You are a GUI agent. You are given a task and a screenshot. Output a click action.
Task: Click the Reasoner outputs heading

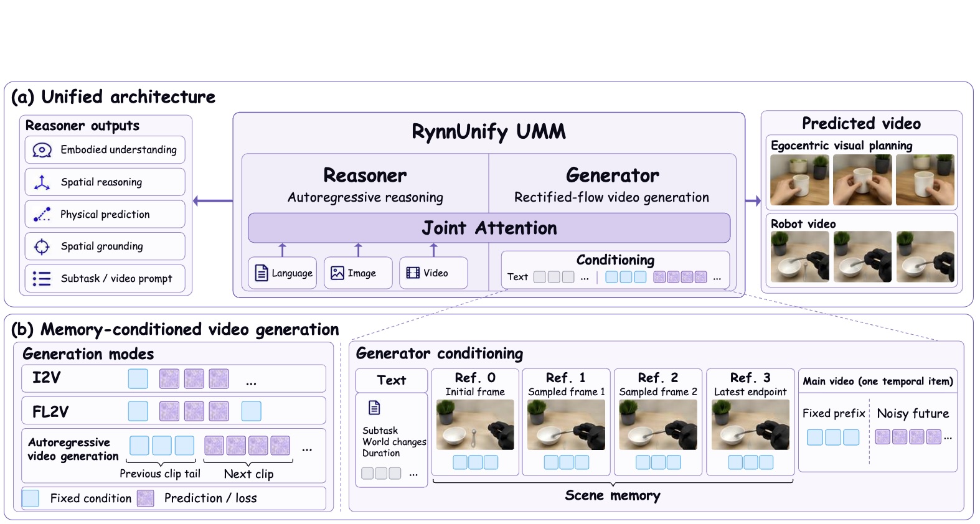point(82,126)
